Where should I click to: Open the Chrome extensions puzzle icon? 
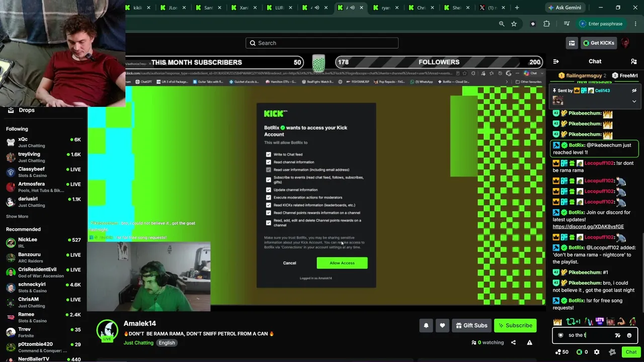546,24
